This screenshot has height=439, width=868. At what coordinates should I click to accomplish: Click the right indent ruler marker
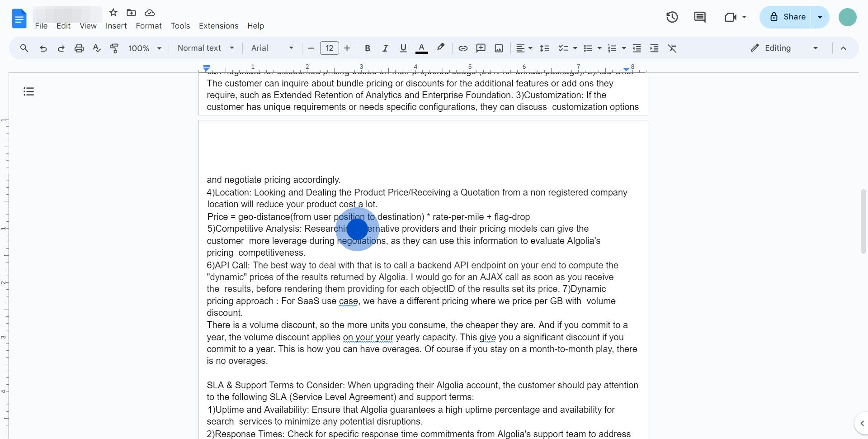point(626,69)
